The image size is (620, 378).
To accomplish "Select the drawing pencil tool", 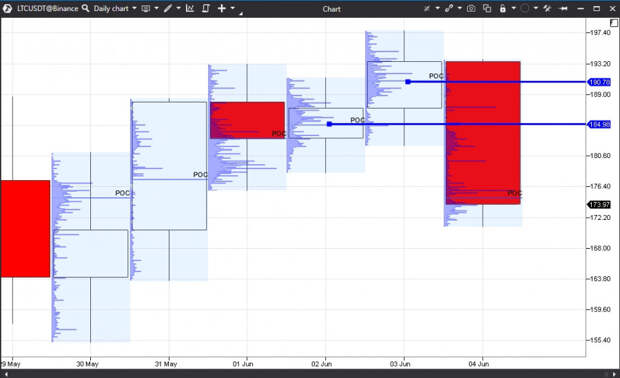I will [x=168, y=8].
